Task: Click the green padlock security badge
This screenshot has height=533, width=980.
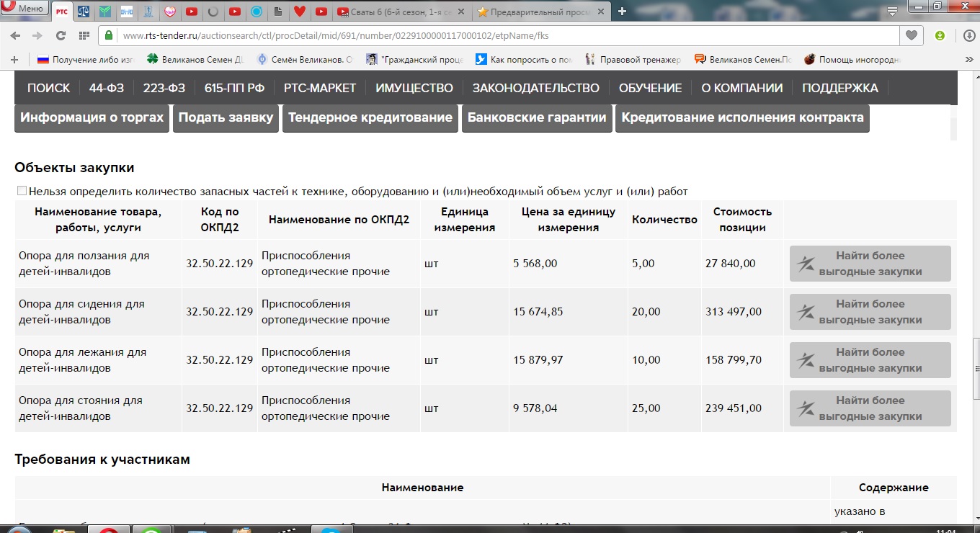Action: point(109,35)
